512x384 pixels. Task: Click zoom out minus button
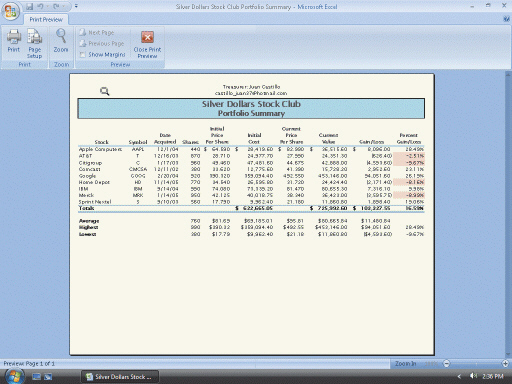447,364
